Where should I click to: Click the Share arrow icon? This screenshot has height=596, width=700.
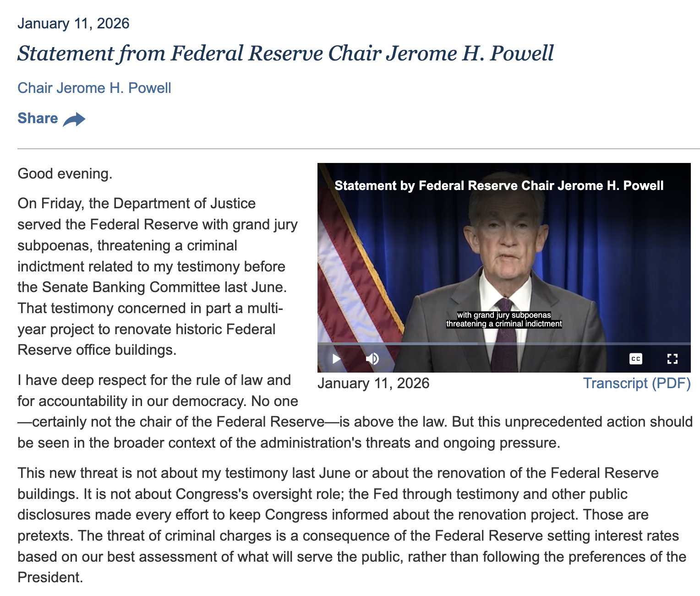(74, 119)
